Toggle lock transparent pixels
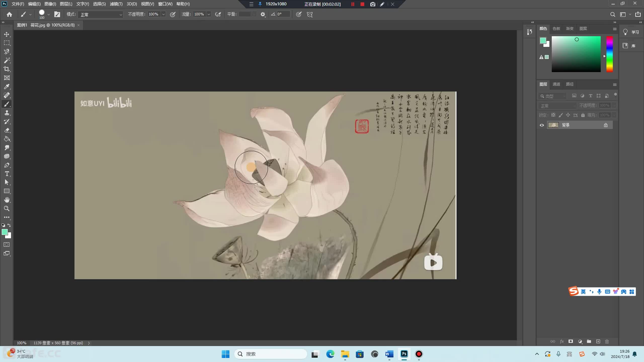 553,115
